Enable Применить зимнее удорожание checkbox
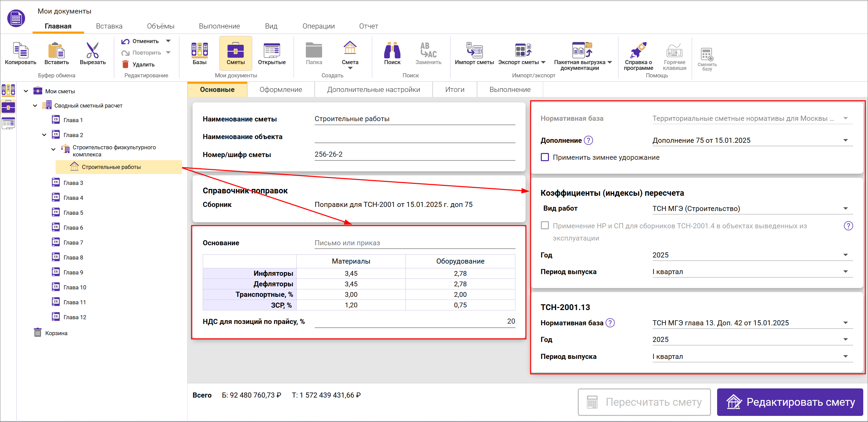Screen dimensions: 868x422 (545, 157)
